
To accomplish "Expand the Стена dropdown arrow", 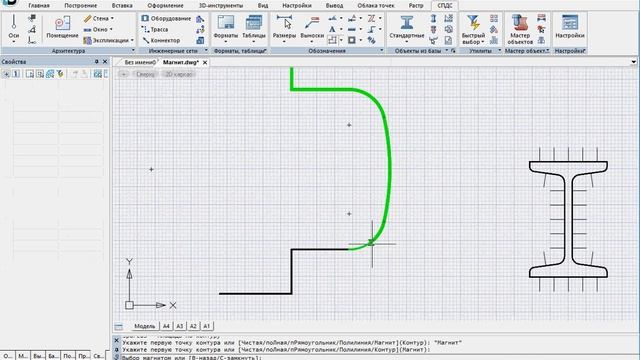I will pyautogui.click(x=112, y=18).
